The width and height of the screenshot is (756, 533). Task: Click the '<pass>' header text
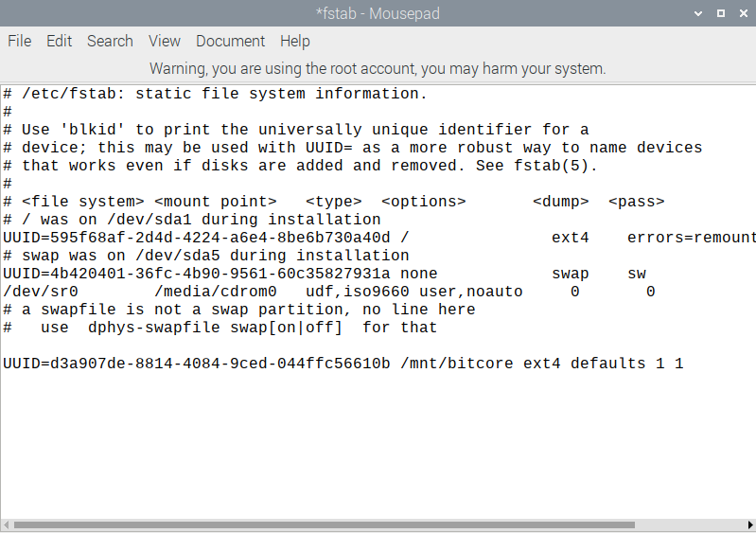[x=637, y=201]
